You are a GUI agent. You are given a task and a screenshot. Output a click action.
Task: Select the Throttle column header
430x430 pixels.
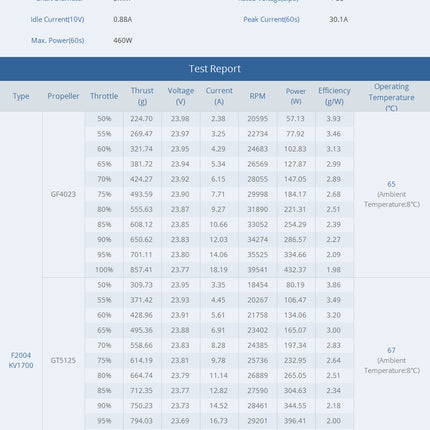pos(104,96)
